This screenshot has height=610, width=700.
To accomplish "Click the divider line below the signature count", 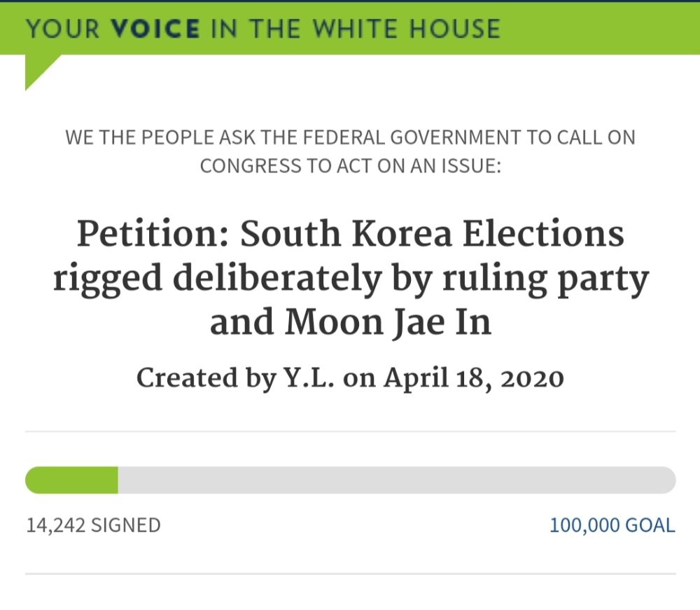I will pyautogui.click(x=350, y=574).
